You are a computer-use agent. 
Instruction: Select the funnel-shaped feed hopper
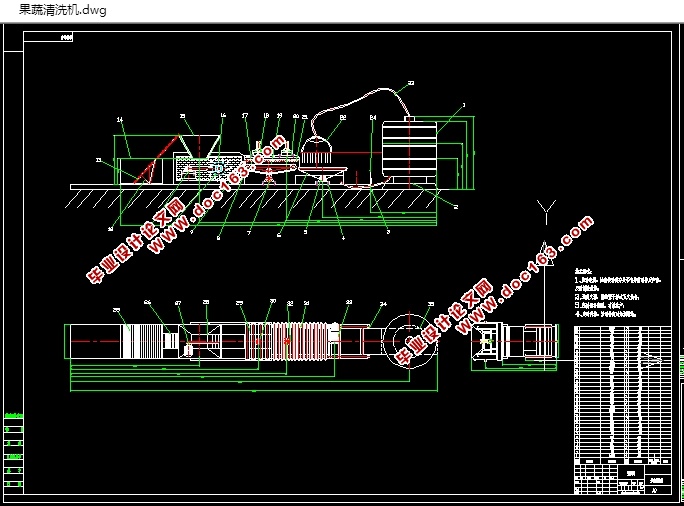pos(199,146)
